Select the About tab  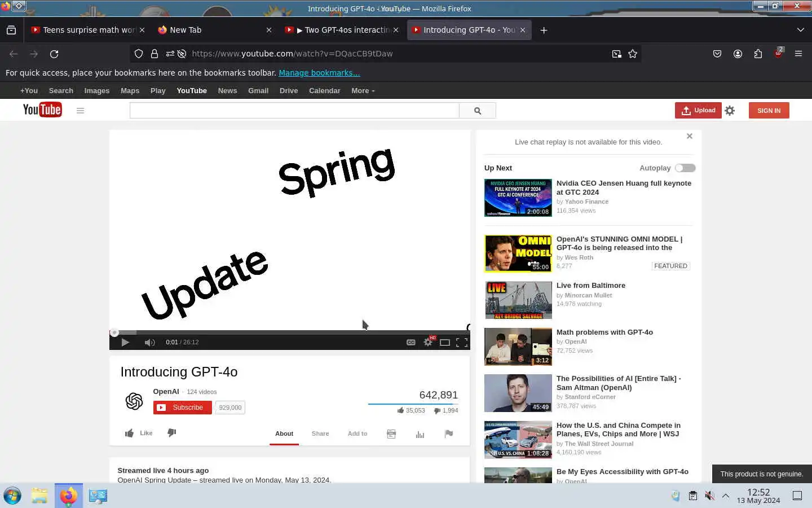tap(284, 433)
